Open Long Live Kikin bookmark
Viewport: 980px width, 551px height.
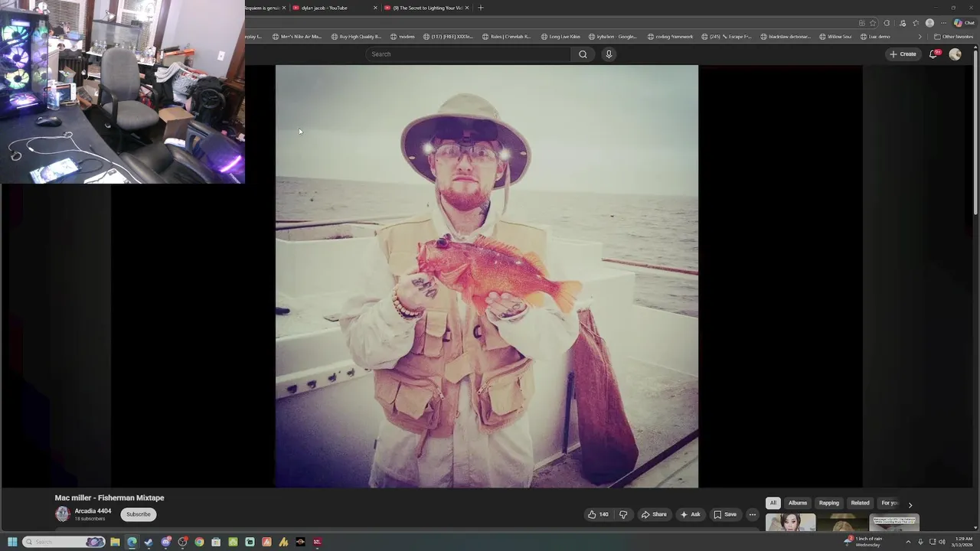[560, 37]
